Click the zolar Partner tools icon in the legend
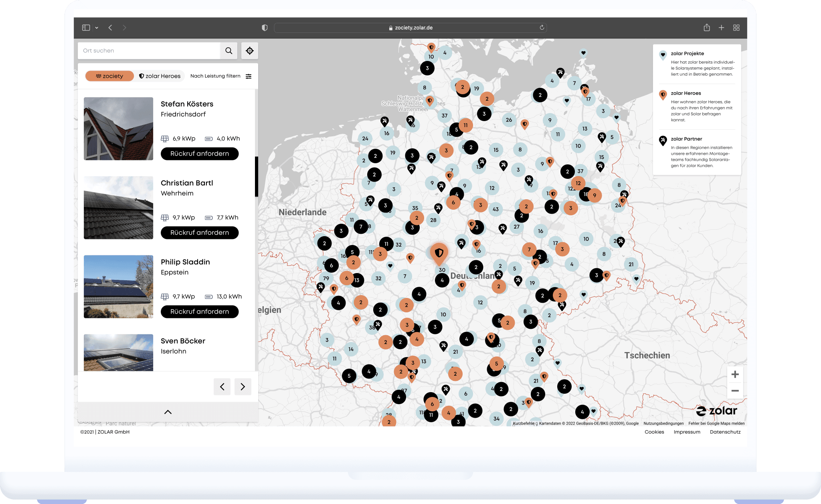The image size is (821, 504). click(663, 140)
